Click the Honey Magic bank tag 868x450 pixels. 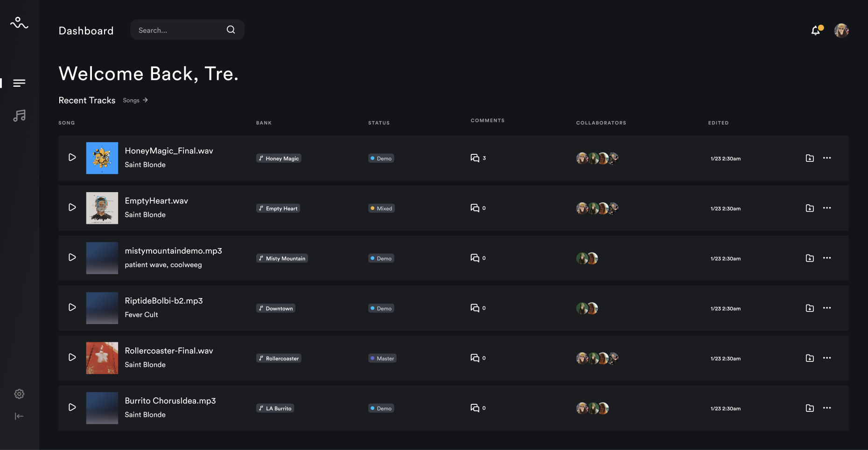(x=279, y=159)
